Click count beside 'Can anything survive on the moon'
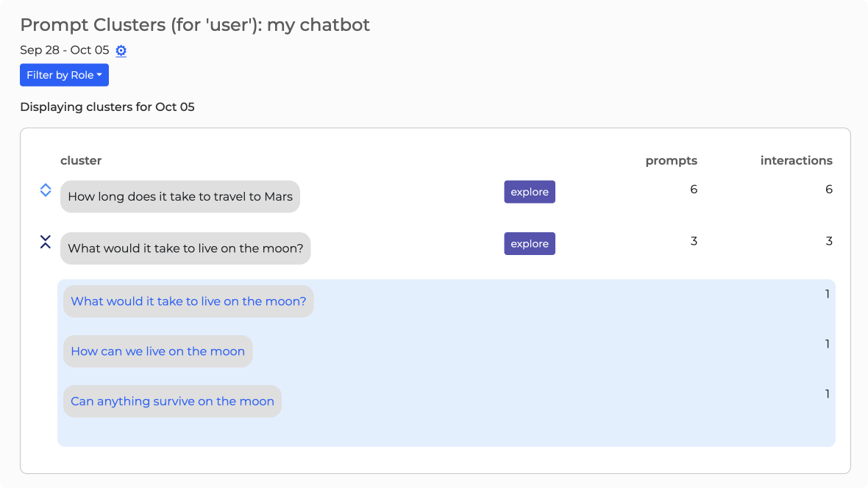Viewport: 868px width, 488px height. (x=828, y=394)
